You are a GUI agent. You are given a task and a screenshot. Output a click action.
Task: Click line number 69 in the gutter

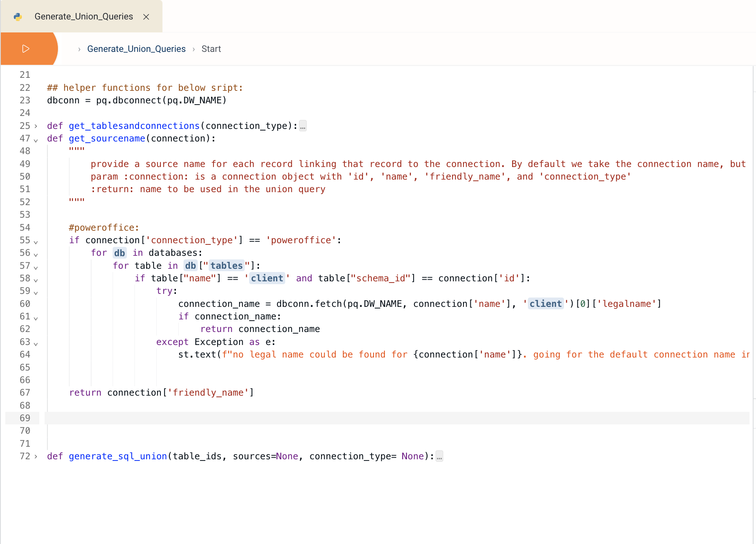pyautogui.click(x=25, y=418)
